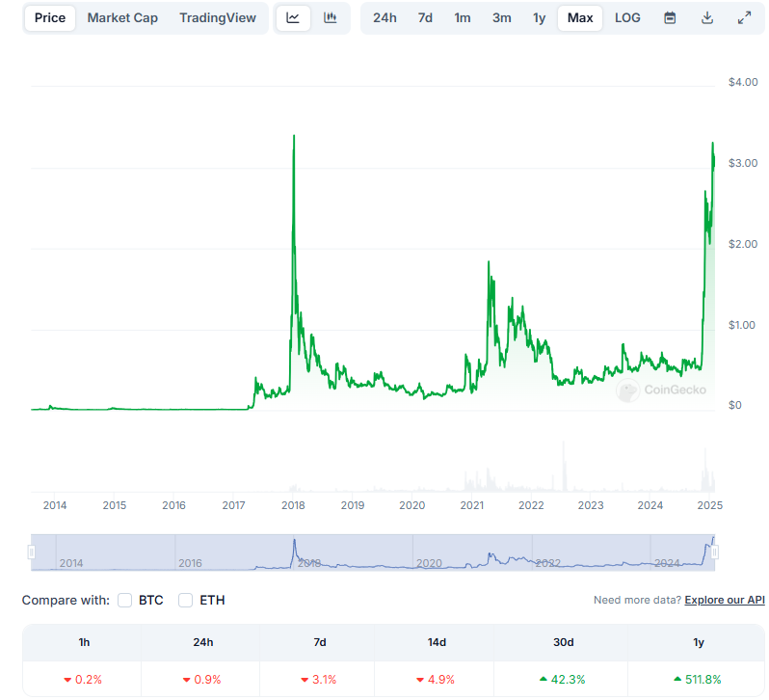
Task: Switch to candlestick chart icon
Action: (x=331, y=18)
